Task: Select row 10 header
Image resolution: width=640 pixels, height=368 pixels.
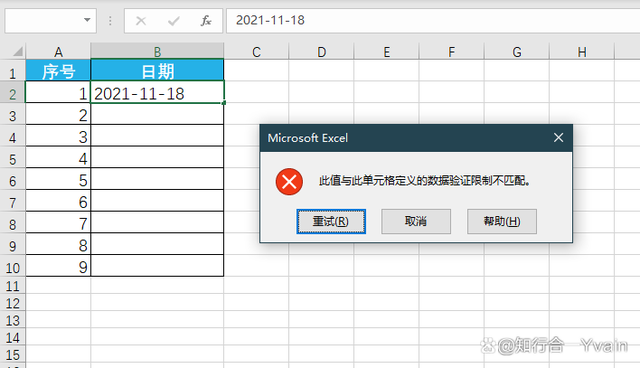Action: coord(13,266)
